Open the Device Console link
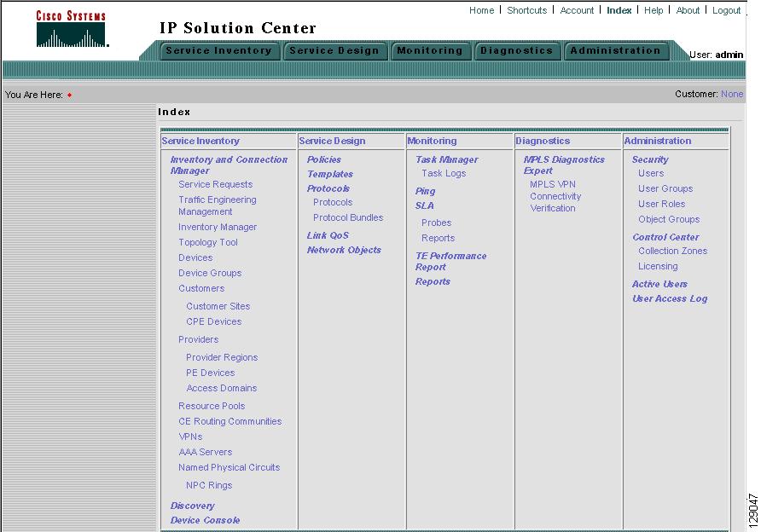This screenshot has width=761, height=532. coord(205,520)
